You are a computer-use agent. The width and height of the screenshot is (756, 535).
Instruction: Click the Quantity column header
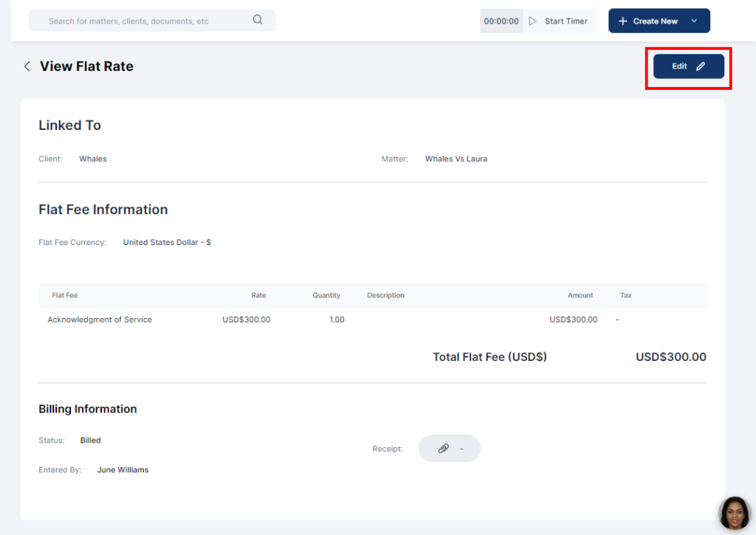click(x=326, y=295)
